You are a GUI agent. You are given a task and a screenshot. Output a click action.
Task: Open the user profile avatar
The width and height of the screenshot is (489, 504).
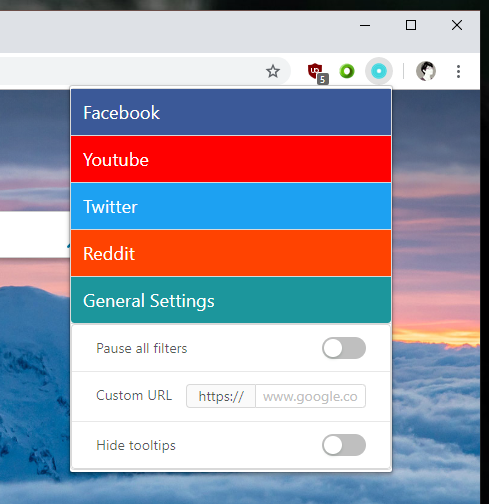(426, 71)
